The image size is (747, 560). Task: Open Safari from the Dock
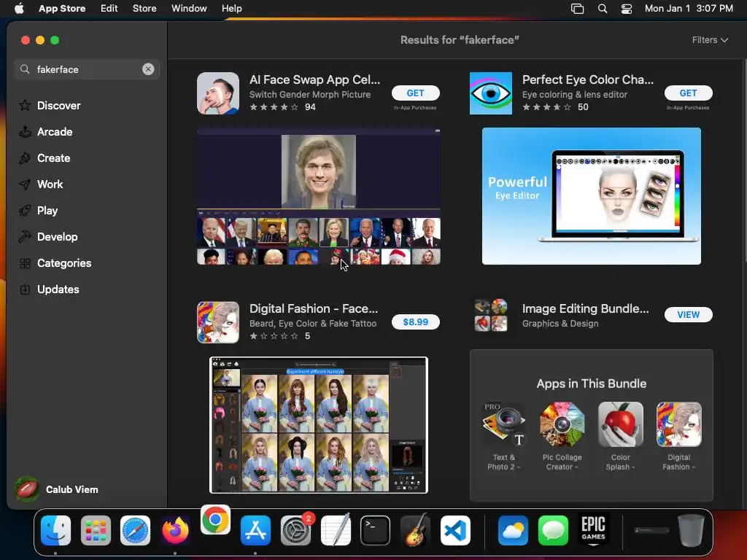[x=135, y=530]
